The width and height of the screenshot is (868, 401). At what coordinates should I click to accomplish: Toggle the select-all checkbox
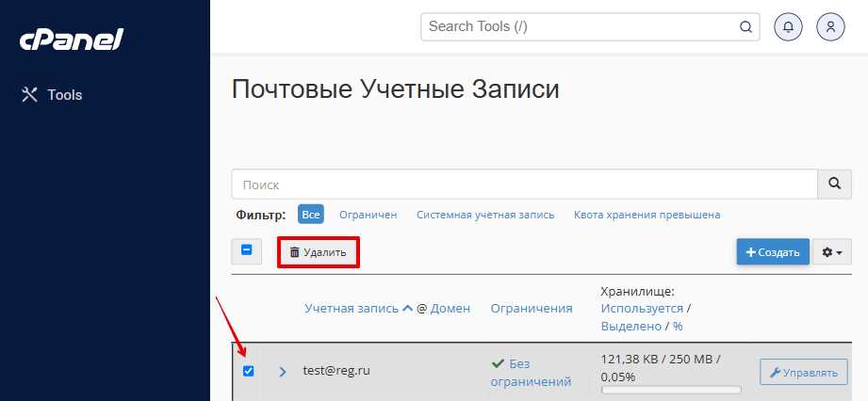pos(246,250)
